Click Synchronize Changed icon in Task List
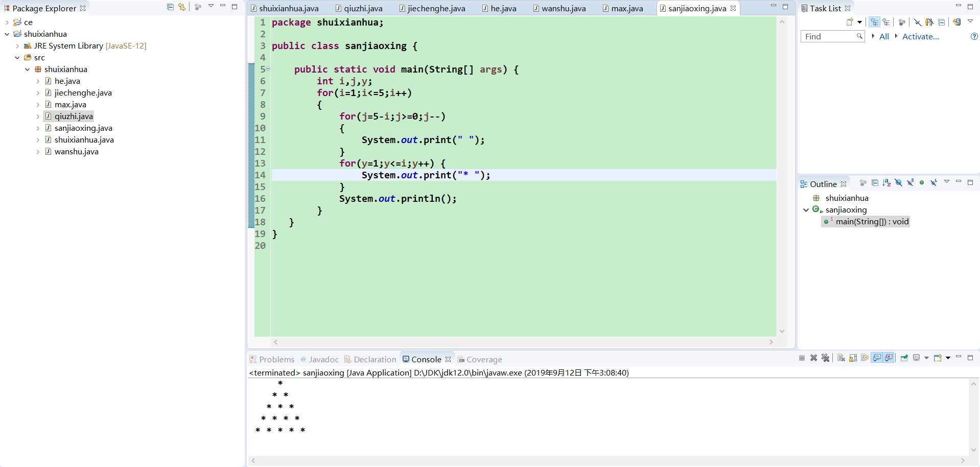This screenshot has width=980, height=467. tap(957, 22)
